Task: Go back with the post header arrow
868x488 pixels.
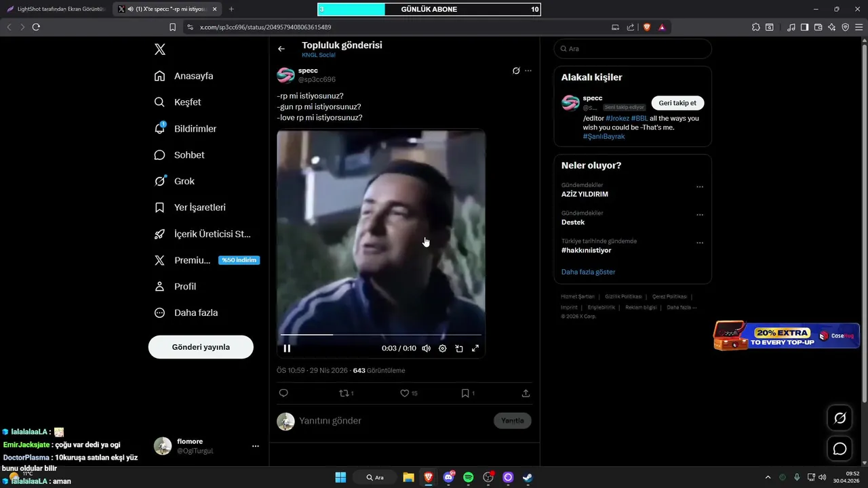Action: (x=281, y=49)
